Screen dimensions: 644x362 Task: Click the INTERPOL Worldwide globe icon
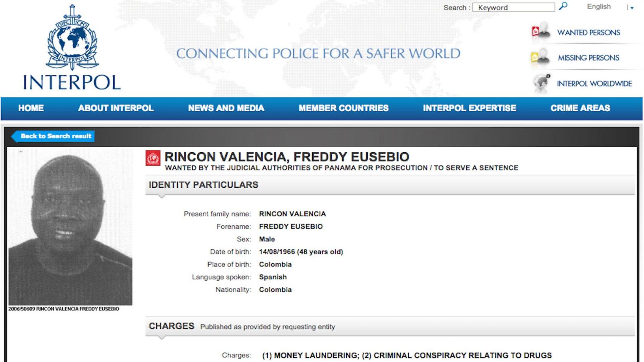[x=542, y=83]
